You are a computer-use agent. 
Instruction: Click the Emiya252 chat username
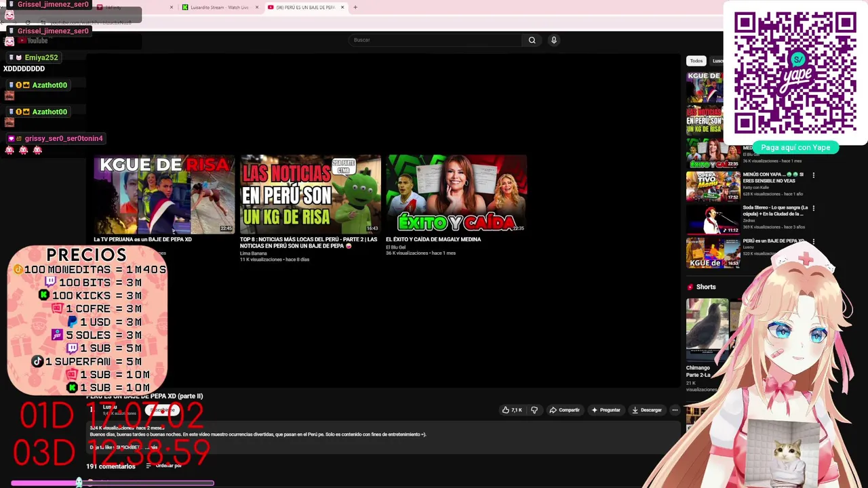[41, 58]
